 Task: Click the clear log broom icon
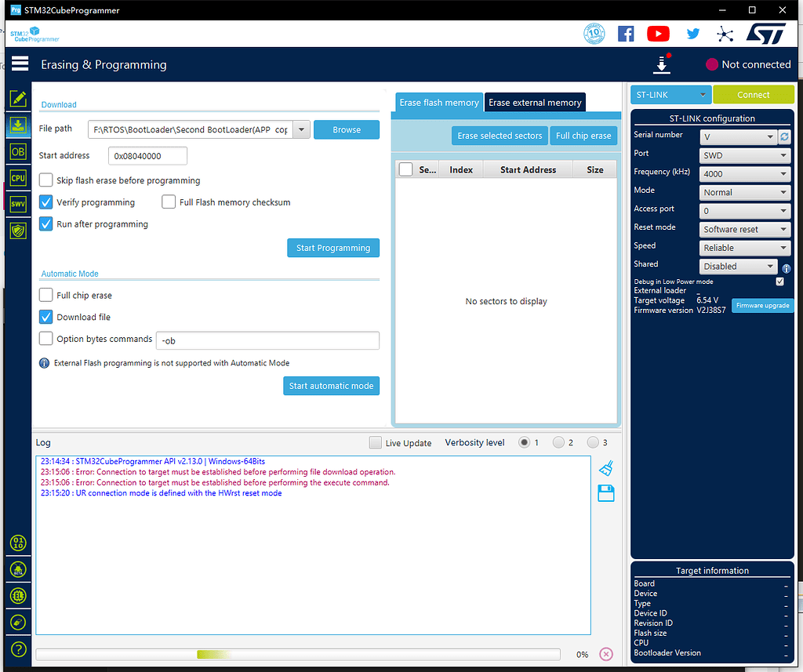pyautogui.click(x=605, y=468)
